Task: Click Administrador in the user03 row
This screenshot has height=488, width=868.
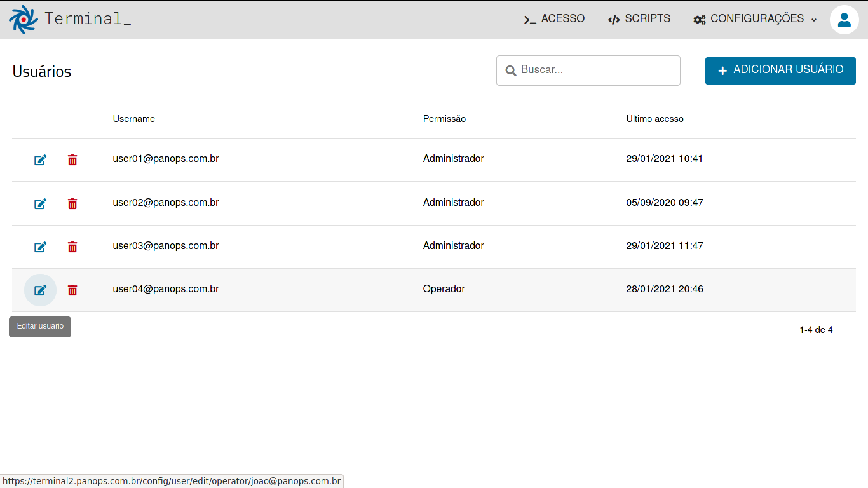Action: click(454, 246)
